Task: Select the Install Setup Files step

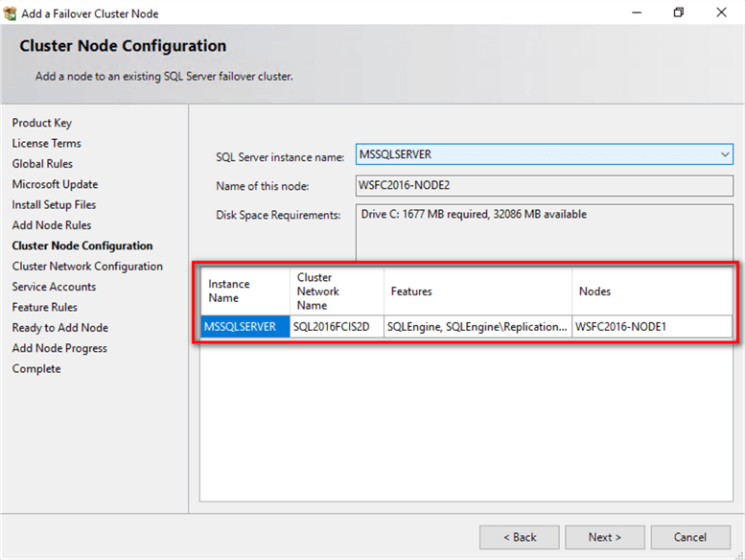Action: tap(54, 204)
